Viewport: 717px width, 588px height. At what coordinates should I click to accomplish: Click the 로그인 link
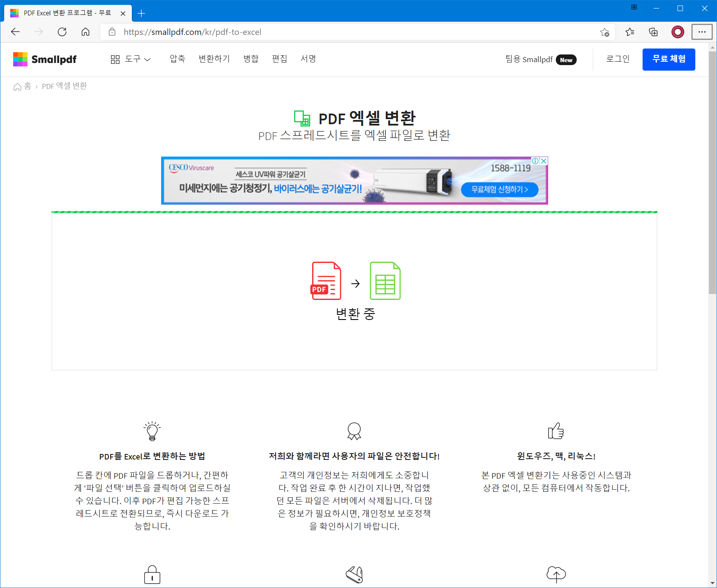618,59
